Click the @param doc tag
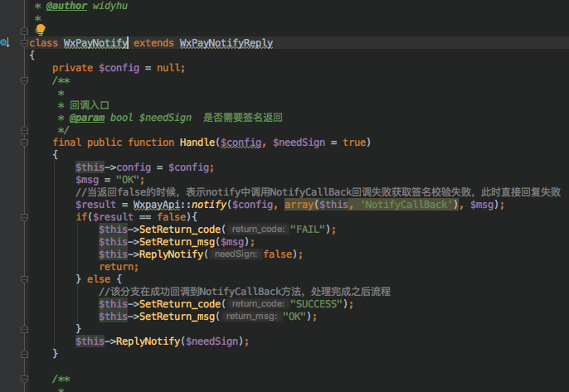Viewport: 569px width, 392px height. pos(87,118)
